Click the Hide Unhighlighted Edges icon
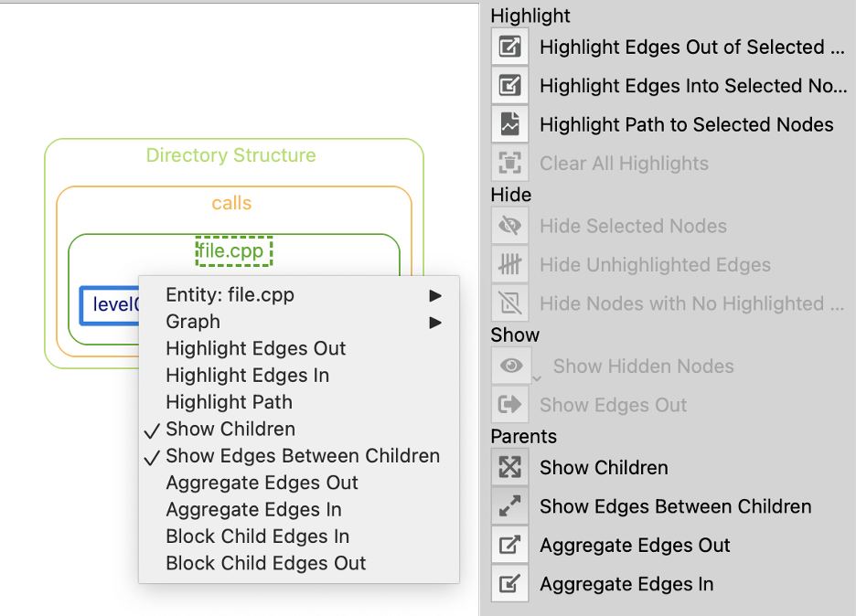The image size is (856, 616). [510, 265]
